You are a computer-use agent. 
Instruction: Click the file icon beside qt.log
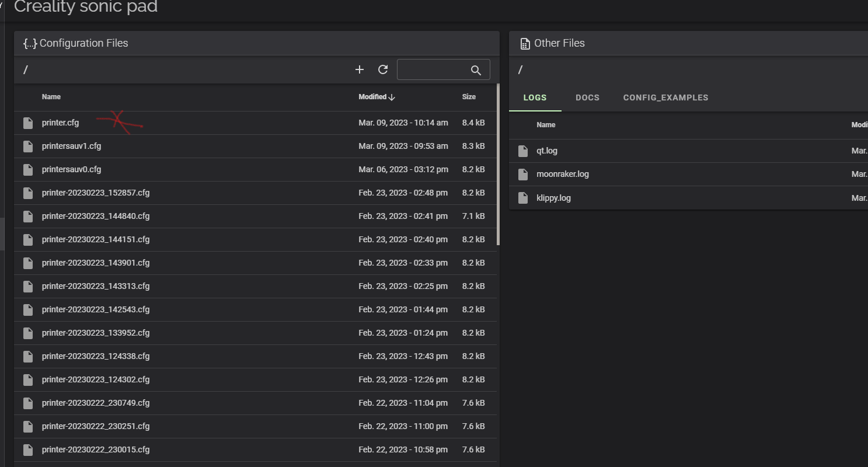[x=523, y=151]
